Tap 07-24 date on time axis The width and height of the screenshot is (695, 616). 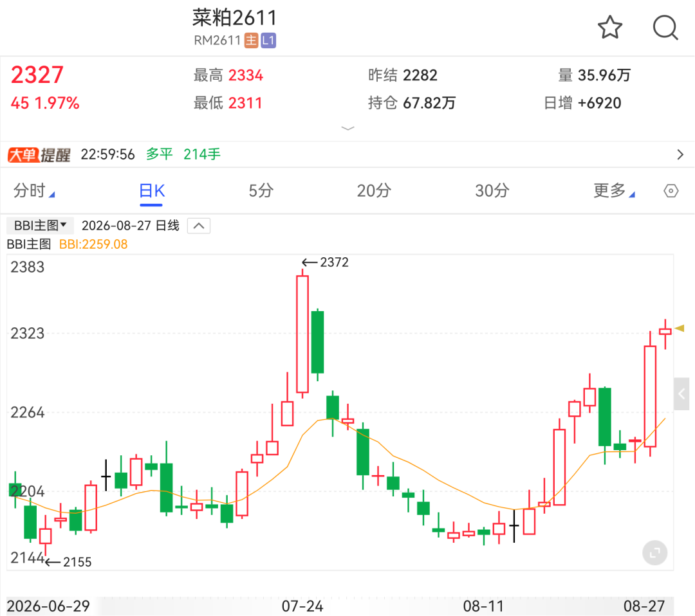(x=302, y=606)
